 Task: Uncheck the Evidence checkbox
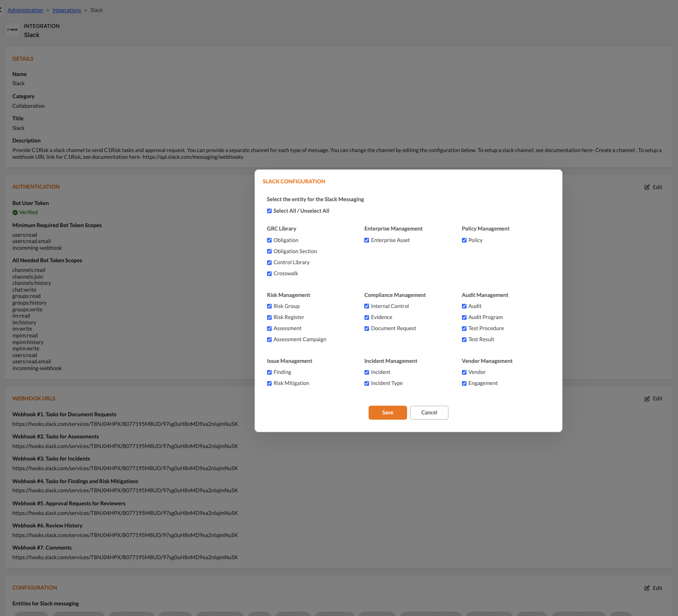click(x=367, y=317)
